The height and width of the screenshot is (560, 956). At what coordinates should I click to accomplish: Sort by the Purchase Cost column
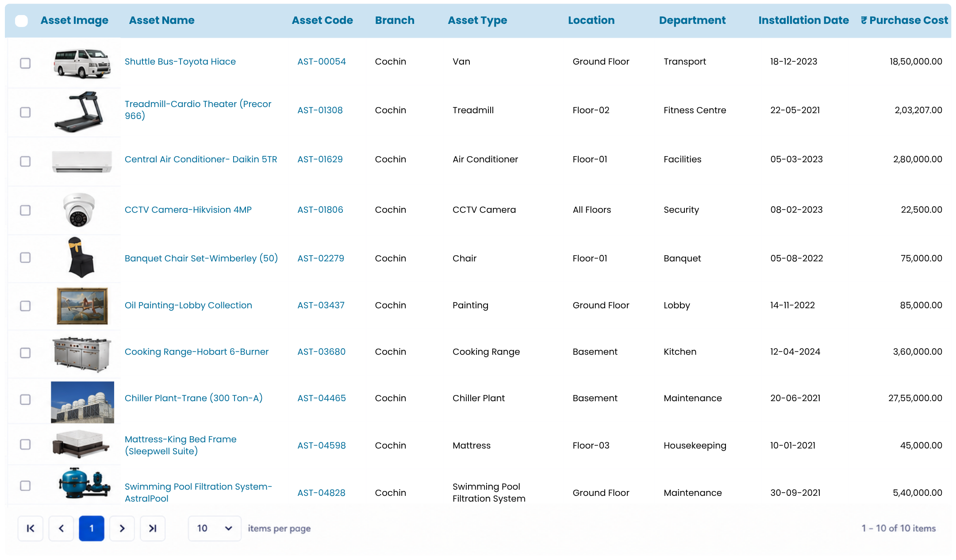(x=904, y=20)
